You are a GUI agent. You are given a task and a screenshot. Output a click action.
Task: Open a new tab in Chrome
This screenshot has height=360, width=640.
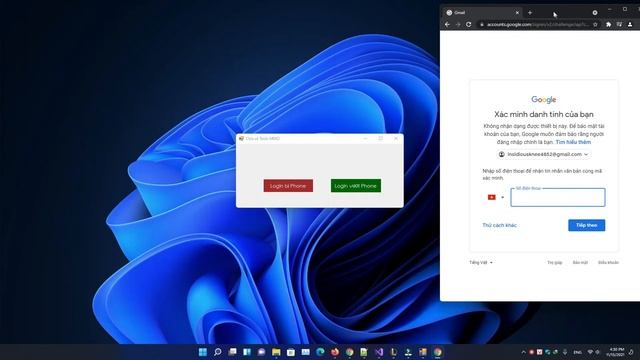530,13
